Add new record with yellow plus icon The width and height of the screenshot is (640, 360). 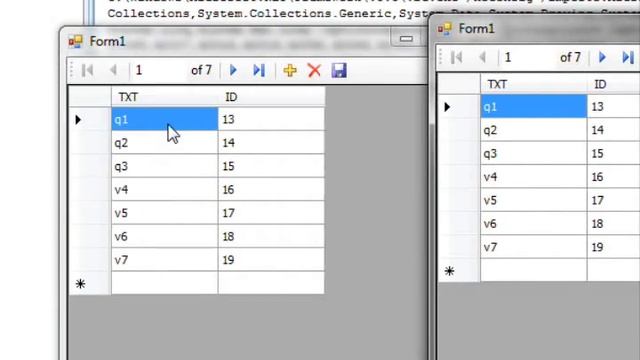pos(290,70)
